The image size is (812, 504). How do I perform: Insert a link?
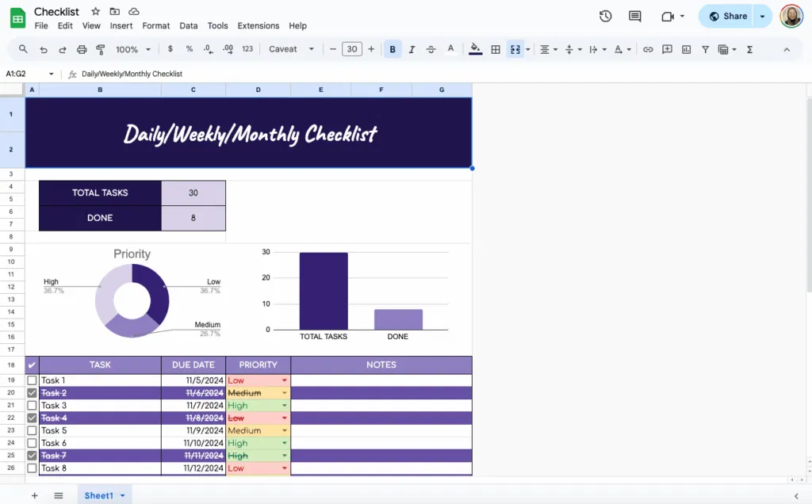coord(648,49)
